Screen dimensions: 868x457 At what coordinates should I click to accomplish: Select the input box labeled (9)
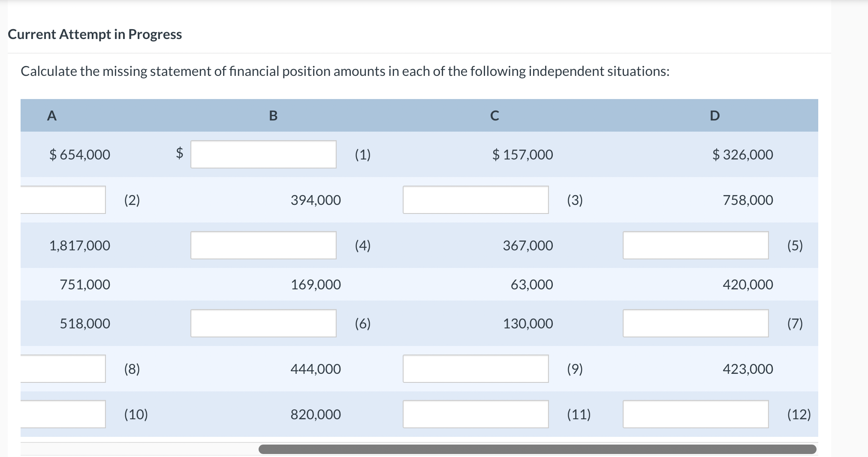point(476,369)
